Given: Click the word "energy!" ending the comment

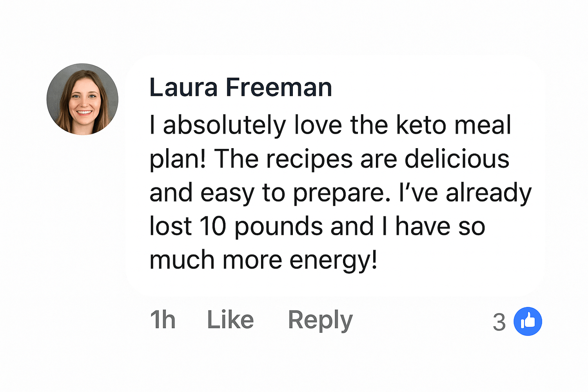Looking at the screenshot, I should (333, 261).
